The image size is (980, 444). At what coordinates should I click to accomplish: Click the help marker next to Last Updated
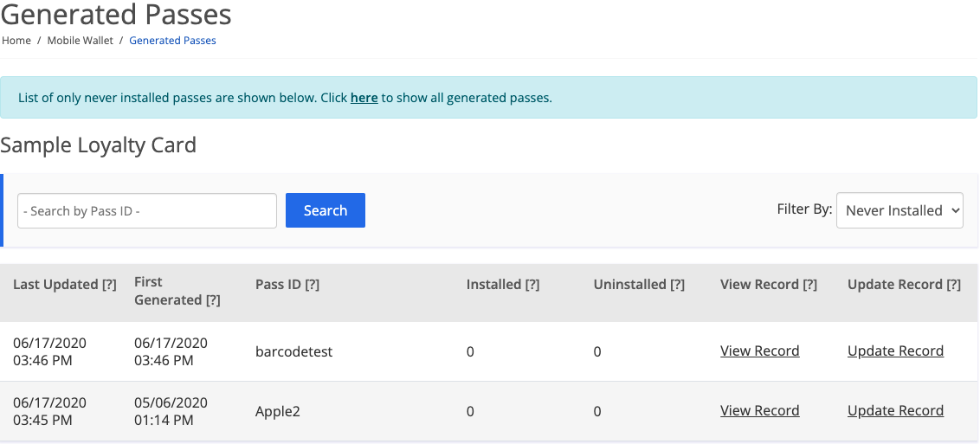click(x=109, y=285)
